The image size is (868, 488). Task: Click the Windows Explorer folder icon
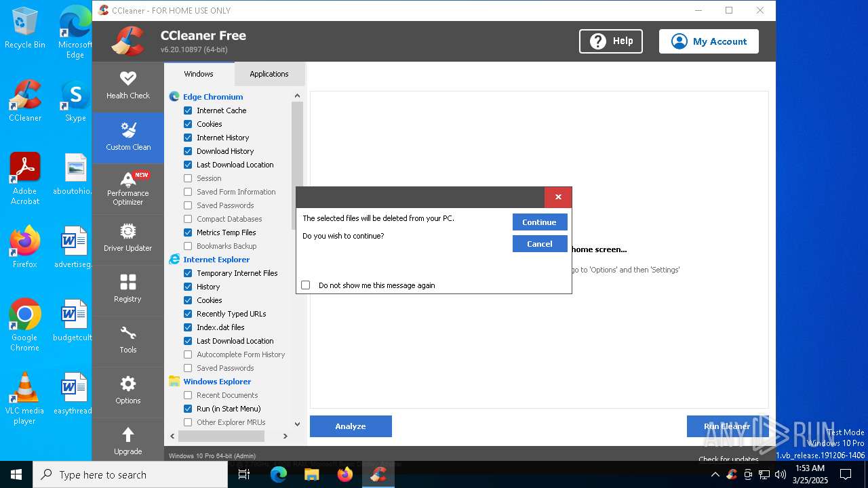[174, 382]
